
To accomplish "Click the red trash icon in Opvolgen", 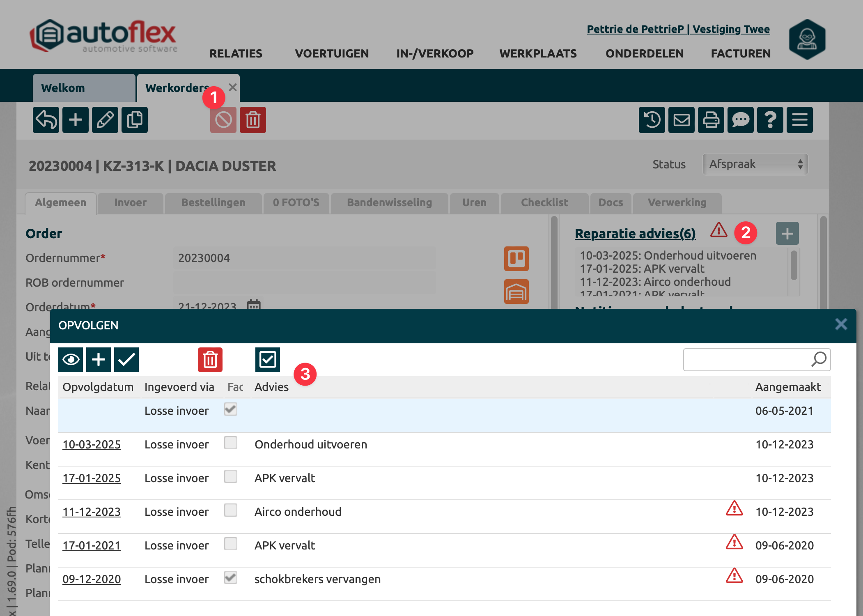I will coord(210,360).
